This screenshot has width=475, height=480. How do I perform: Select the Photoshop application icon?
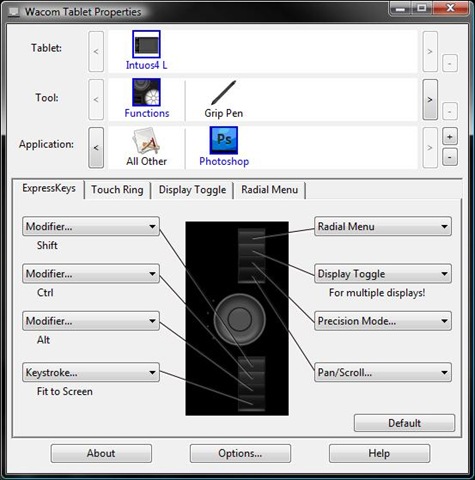click(224, 140)
